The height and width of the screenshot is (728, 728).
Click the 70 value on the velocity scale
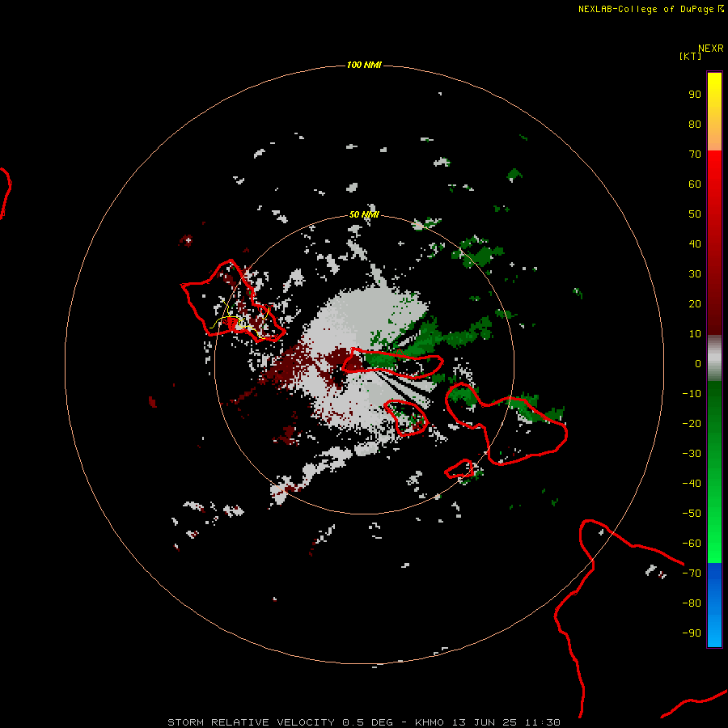tap(695, 154)
